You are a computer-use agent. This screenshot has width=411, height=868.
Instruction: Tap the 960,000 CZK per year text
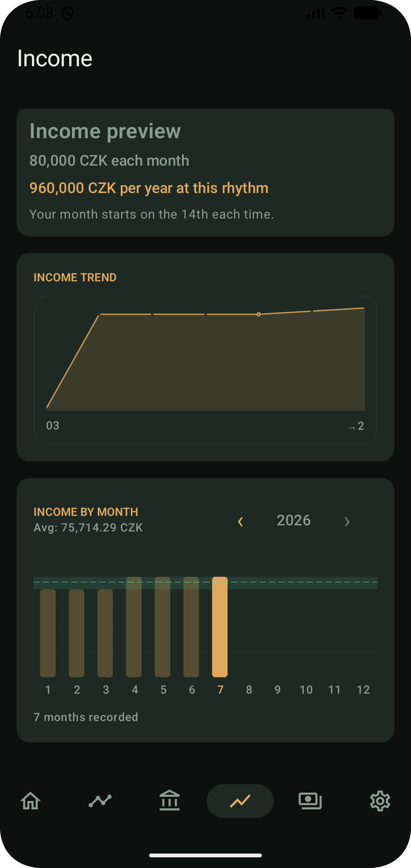pyautogui.click(x=149, y=188)
